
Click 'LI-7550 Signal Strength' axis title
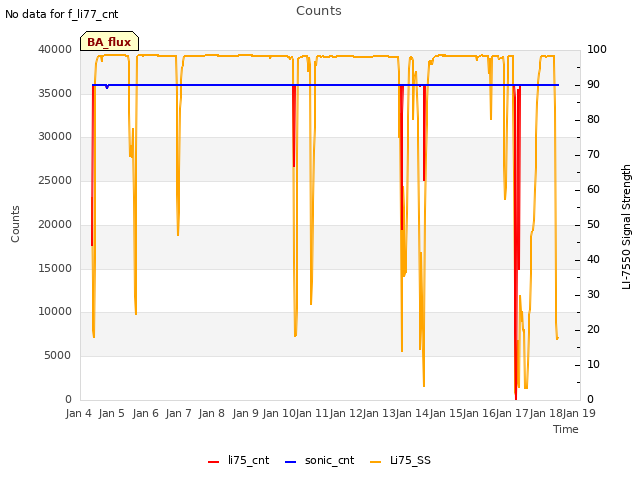click(626, 227)
